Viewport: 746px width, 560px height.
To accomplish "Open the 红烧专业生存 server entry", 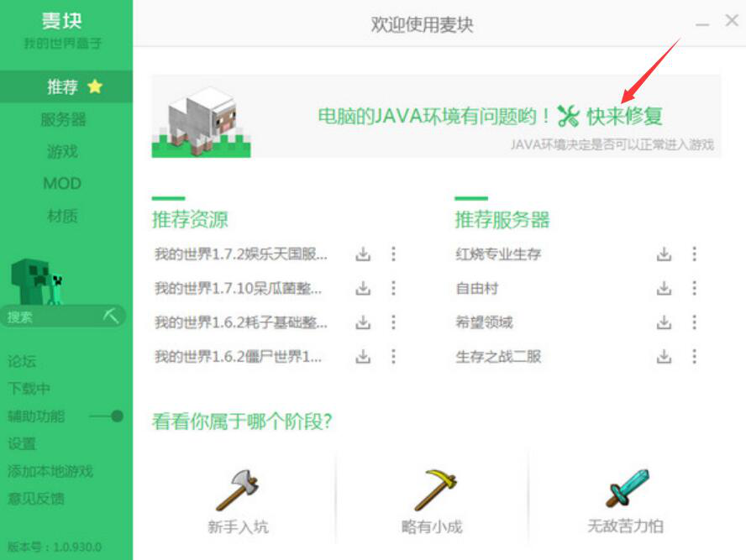I will [x=498, y=254].
